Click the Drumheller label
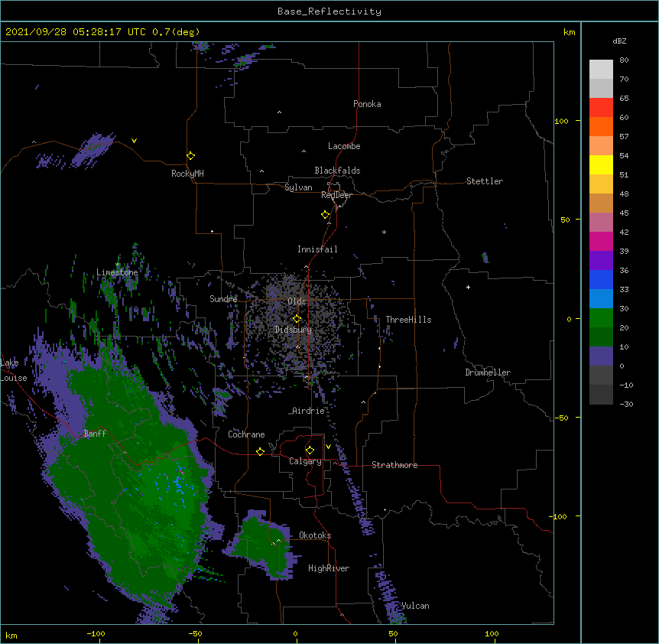Viewport: 659px width, 644px height. pyautogui.click(x=488, y=372)
